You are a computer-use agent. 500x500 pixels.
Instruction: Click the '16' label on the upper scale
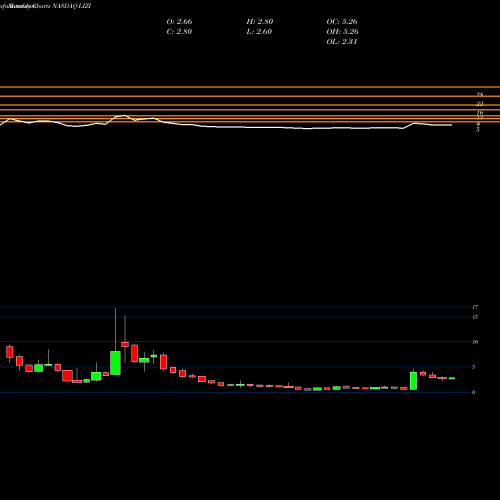point(480,113)
